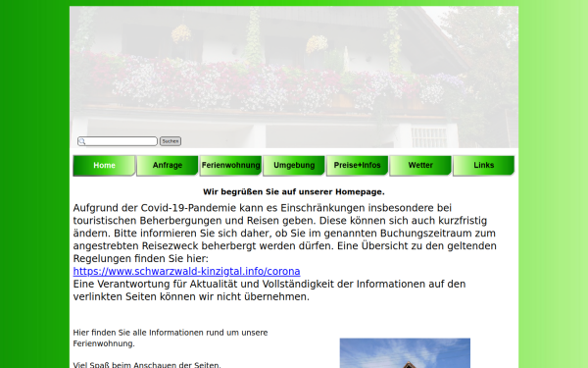Click the "Hier finden Sie alle Informationen" text
Image resolution: width=588 pixels, height=368 pixels.
point(171,338)
